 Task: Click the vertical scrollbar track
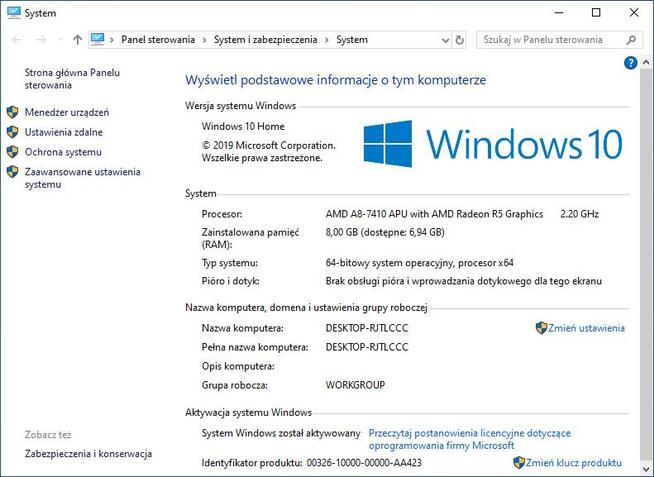646,264
